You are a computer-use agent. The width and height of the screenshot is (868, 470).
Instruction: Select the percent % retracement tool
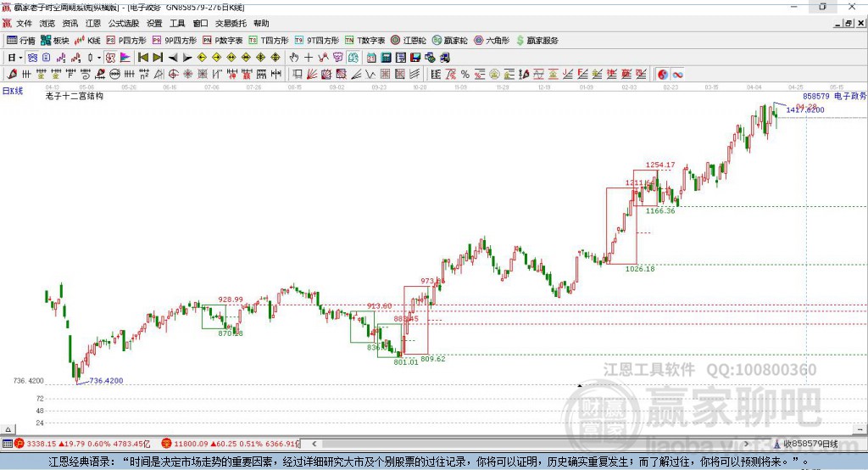(465, 75)
